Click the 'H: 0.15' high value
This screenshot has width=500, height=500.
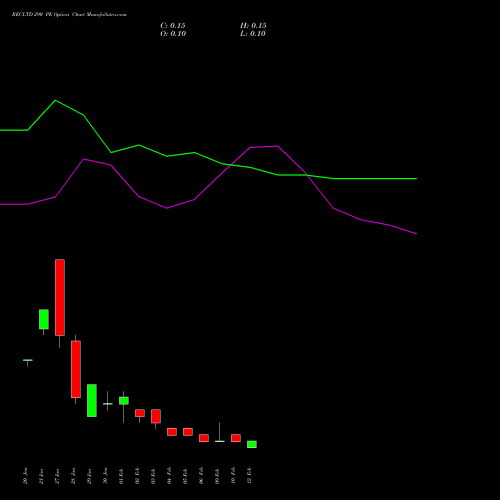pyautogui.click(x=253, y=26)
